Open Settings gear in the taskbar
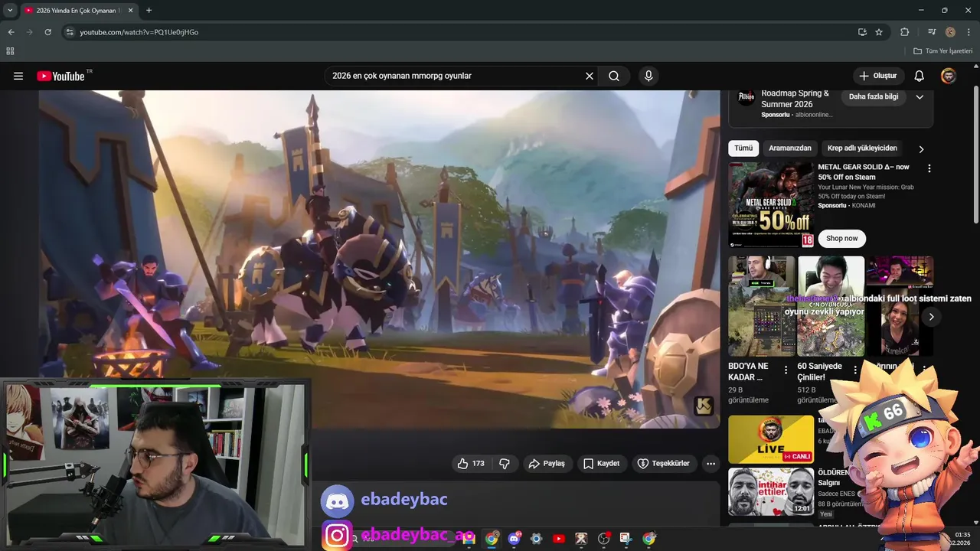This screenshot has height=551, width=980. (x=536, y=539)
